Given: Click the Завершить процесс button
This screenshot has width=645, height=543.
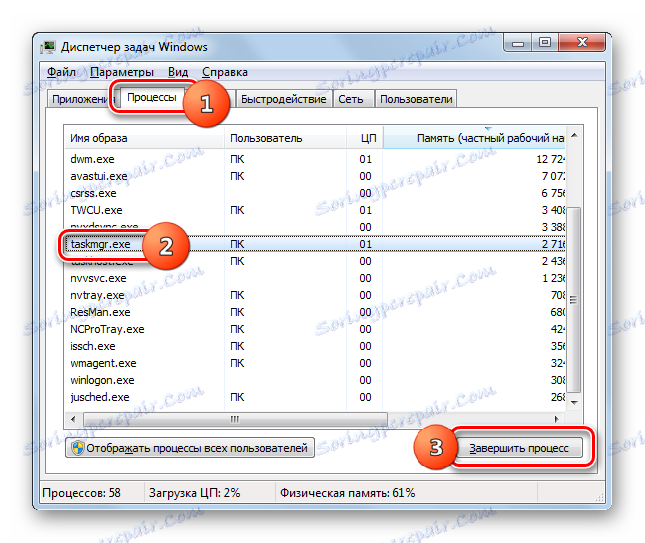Looking at the screenshot, I should (519, 448).
